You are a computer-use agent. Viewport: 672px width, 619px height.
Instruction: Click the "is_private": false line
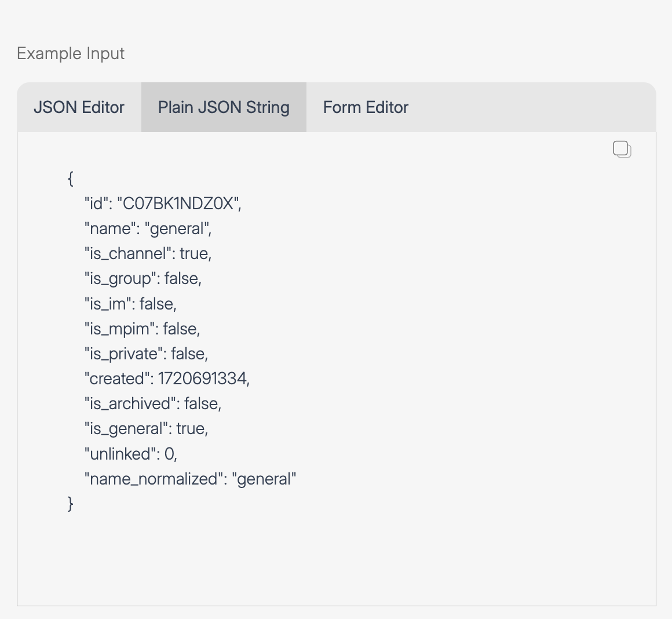[146, 354]
